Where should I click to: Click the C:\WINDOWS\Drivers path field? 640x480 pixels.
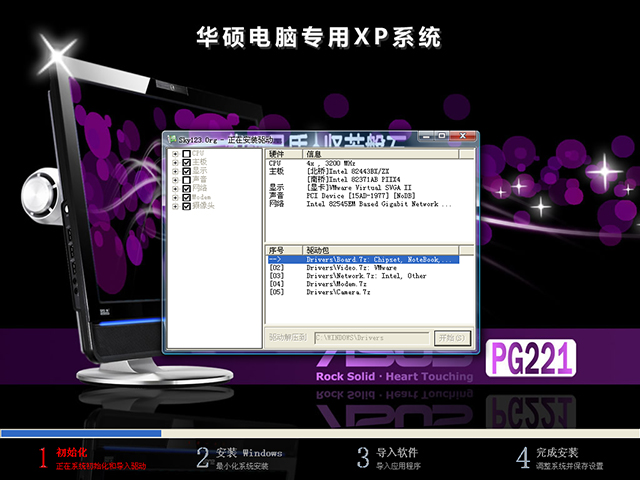pyautogui.click(x=372, y=338)
